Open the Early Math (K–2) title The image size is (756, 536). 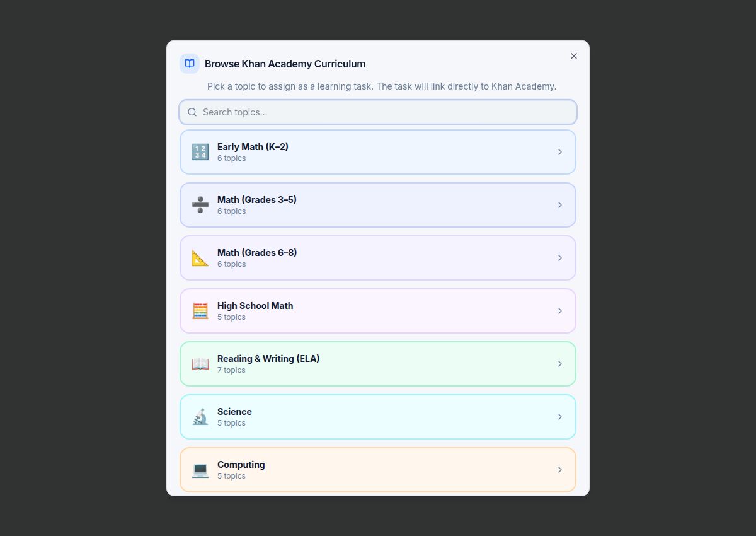(253, 147)
